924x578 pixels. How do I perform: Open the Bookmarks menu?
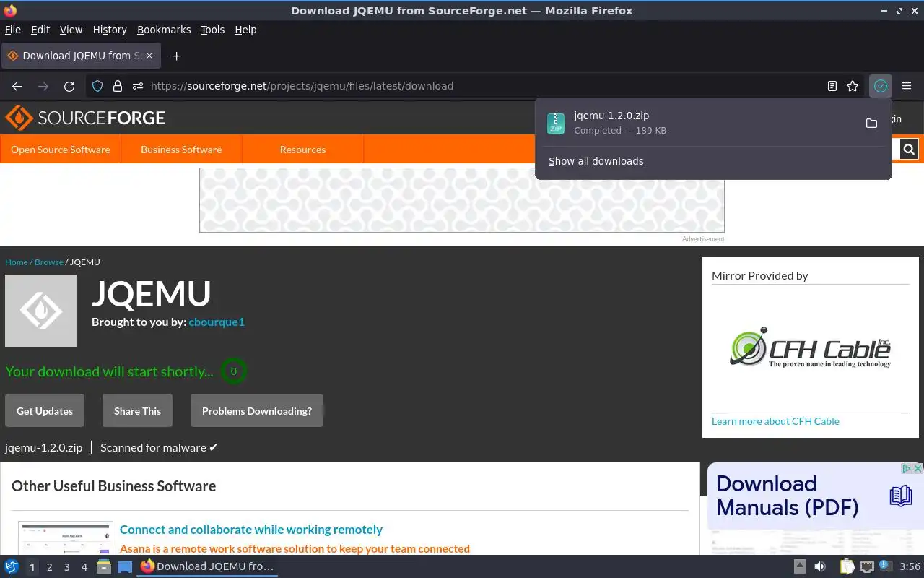coord(164,30)
